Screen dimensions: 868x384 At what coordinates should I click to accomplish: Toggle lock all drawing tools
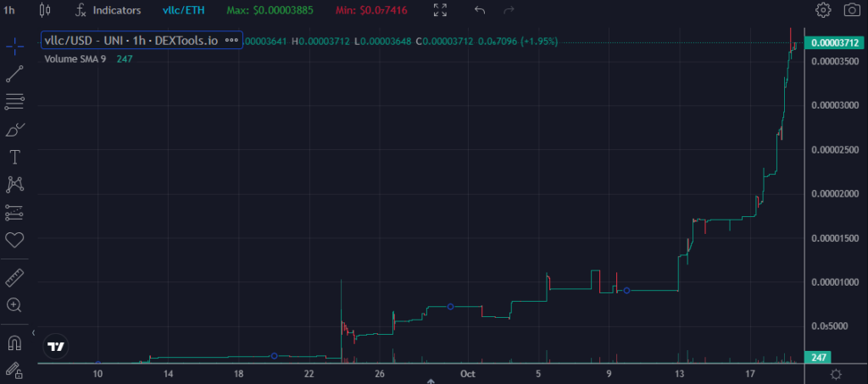coord(14,370)
